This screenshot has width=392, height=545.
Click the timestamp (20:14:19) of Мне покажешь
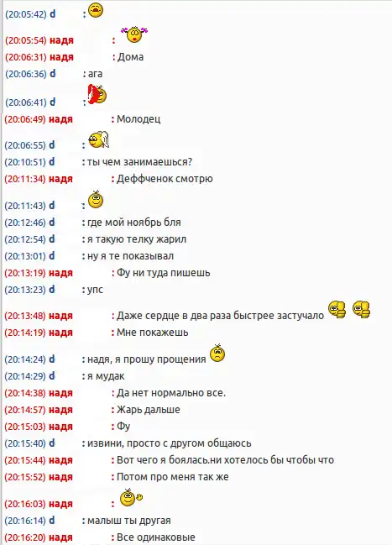(25, 333)
